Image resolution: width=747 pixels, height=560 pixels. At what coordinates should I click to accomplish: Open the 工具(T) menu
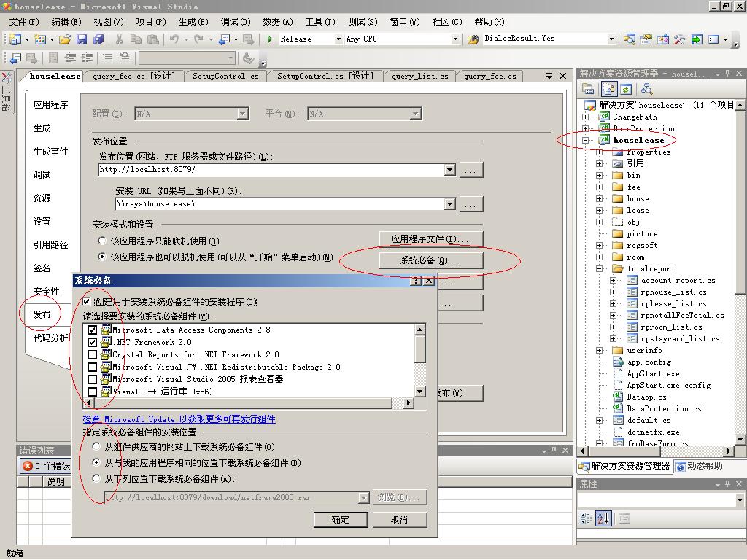pos(320,22)
